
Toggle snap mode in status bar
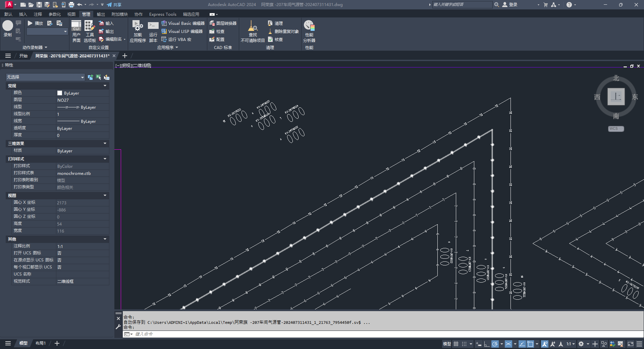click(x=464, y=344)
